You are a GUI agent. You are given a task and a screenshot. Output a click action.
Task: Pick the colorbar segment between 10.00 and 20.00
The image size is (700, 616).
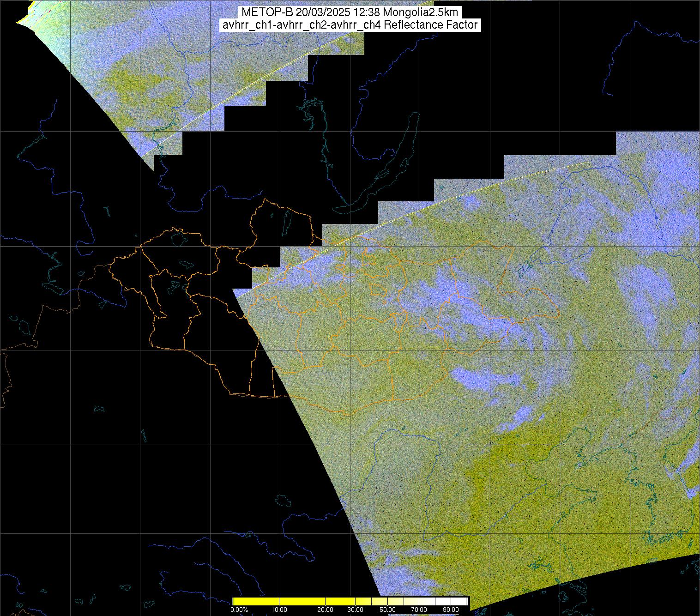click(302, 601)
